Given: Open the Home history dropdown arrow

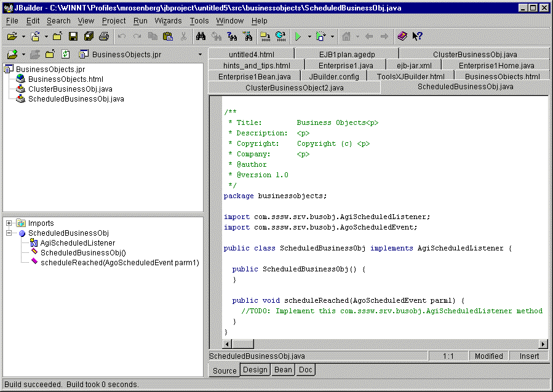Looking at the screenshot, I should 357,36.
